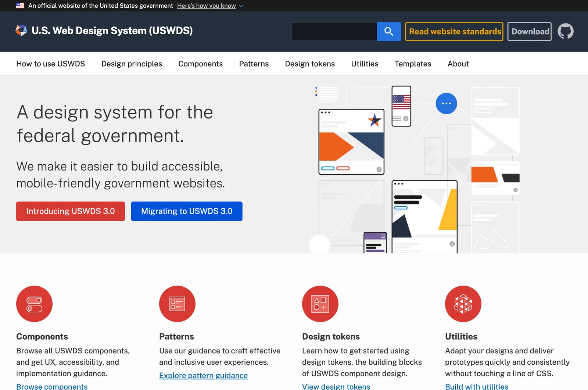
Task: Follow the 'Explore pattern guidance' link
Action: click(204, 376)
